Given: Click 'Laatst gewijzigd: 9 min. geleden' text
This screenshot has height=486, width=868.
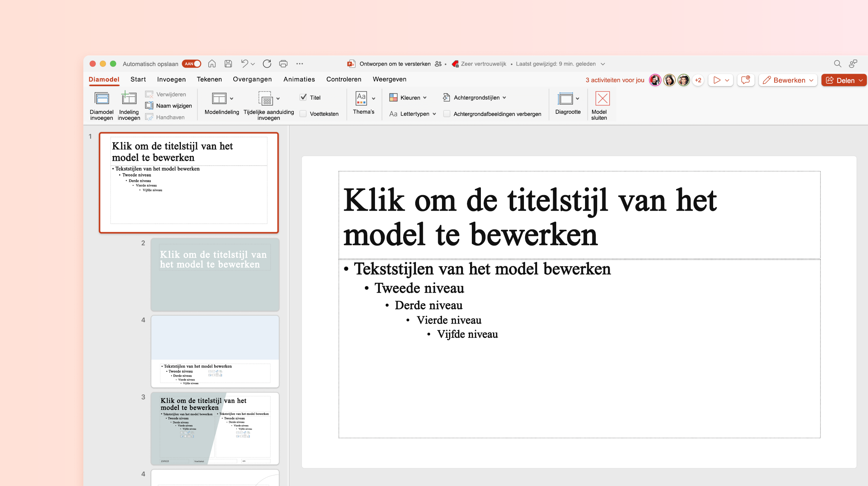Looking at the screenshot, I should tap(556, 64).
